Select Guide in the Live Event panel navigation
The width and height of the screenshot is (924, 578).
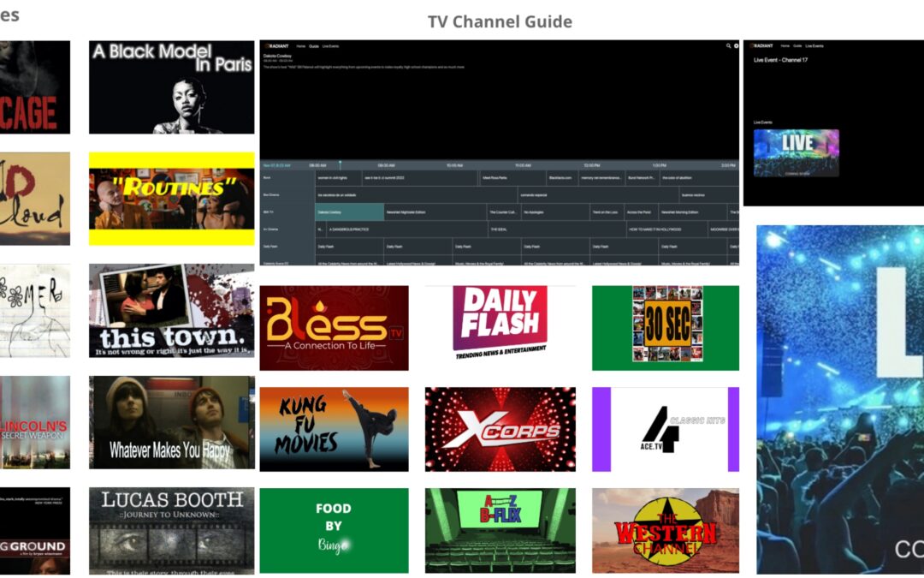(797, 45)
